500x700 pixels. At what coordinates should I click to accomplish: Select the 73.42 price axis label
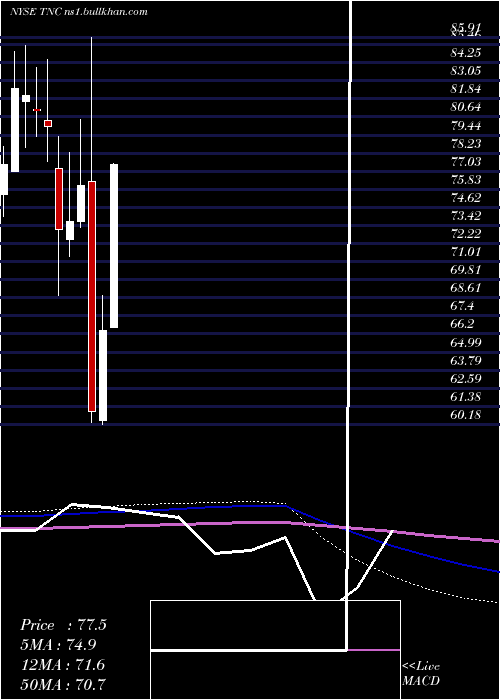(x=466, y=216)
